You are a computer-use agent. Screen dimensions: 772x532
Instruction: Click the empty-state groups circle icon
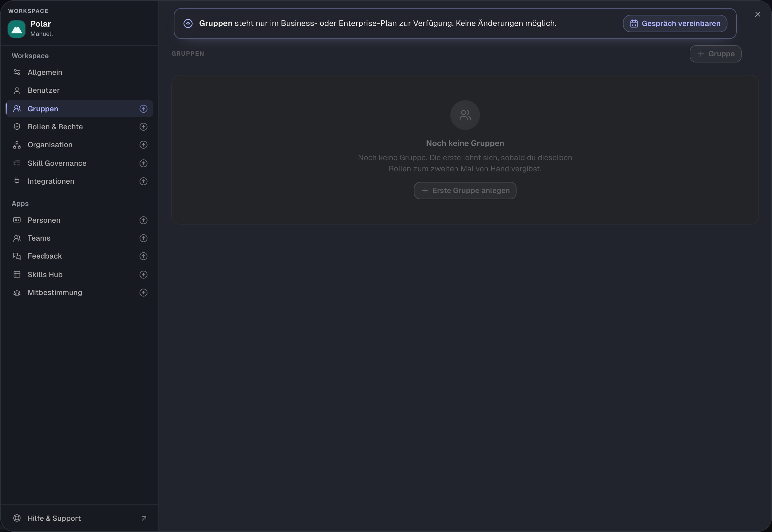click(x=465, y=115)
